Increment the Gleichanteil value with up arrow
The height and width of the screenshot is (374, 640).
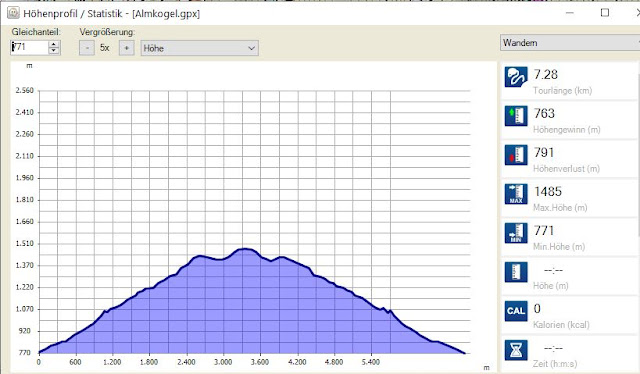[54, 44]
